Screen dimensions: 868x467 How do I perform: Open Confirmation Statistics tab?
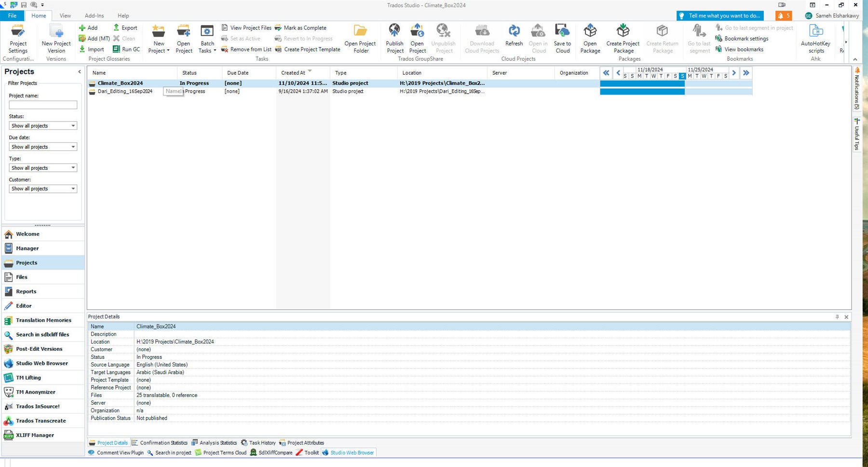[x=160, y=443]
